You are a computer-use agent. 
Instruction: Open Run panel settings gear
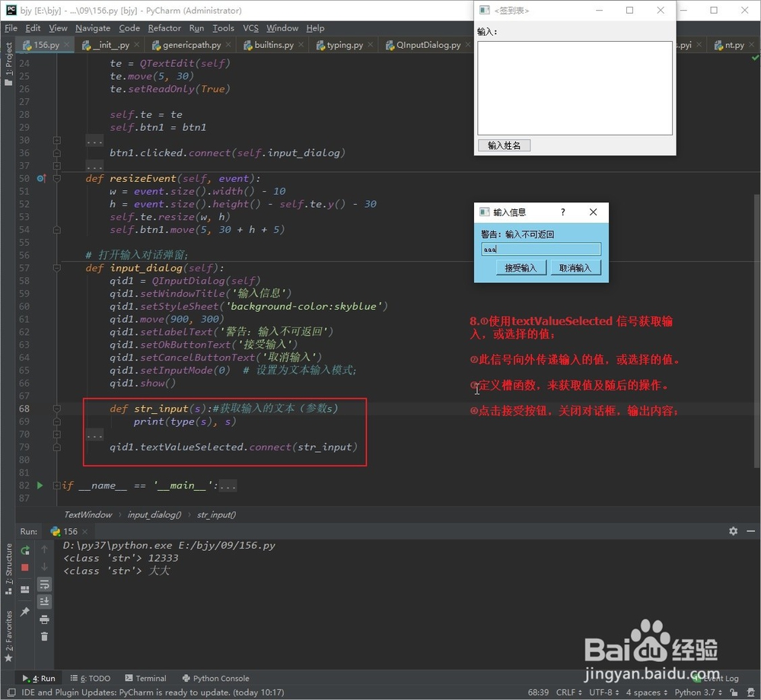pyautogui.click(x=733, y=531)
